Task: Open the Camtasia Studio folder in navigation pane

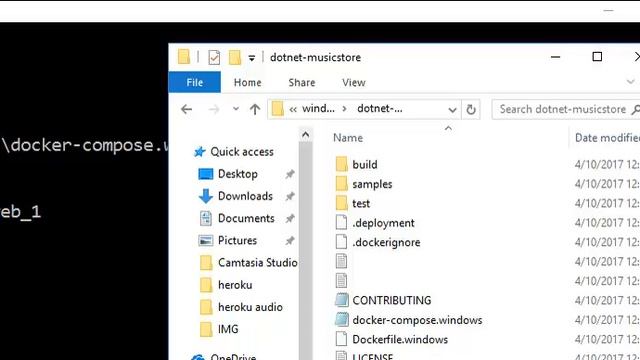Action: click(x=258, y=262)
